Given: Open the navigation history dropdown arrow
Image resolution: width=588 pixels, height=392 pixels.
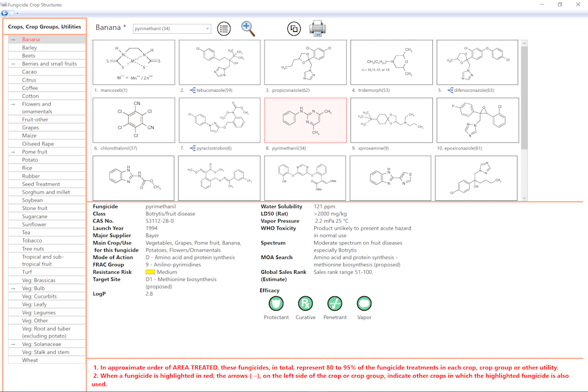Looking at the screenshot, I should coord(17,13).
